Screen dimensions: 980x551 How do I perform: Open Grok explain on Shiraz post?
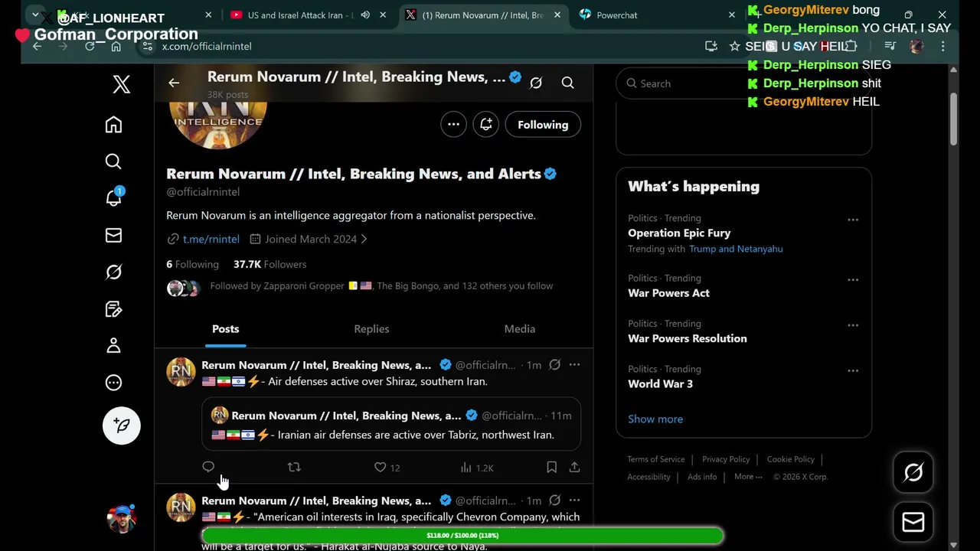[554, 365]
